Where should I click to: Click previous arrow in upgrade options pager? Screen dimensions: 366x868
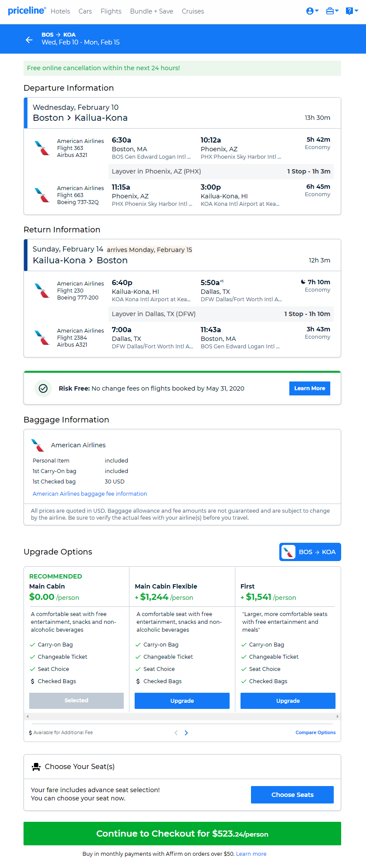tap(176, 733)
